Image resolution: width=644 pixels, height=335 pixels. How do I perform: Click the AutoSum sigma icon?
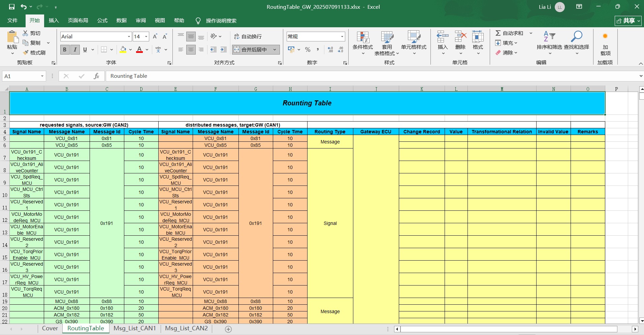(x=498, y=33)
